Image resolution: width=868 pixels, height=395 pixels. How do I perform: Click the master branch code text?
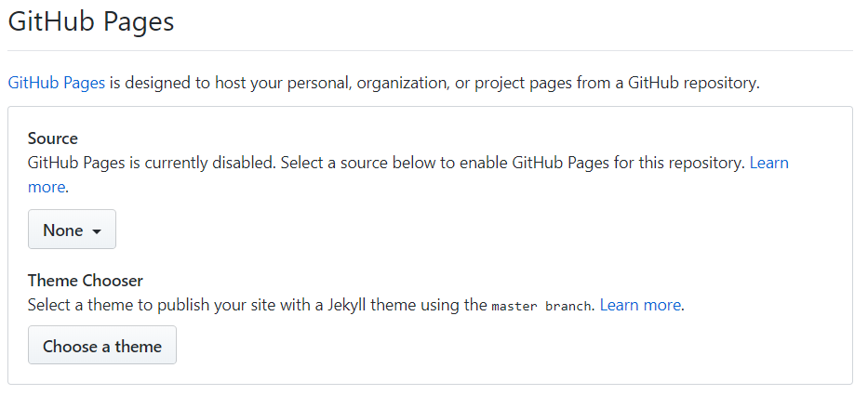541,306
